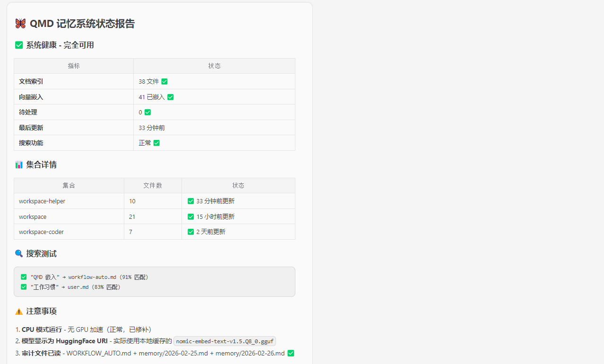Click the correct-color checkmark by 待处理 zero
The height and width of the screenshot is (364, 604).
(147, 112)
